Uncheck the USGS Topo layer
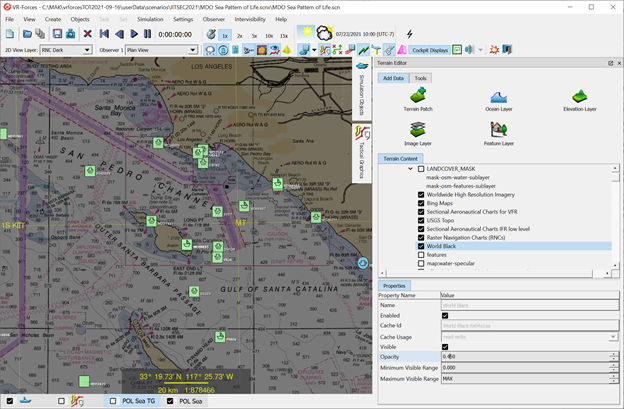 click(x=421, y=220)
